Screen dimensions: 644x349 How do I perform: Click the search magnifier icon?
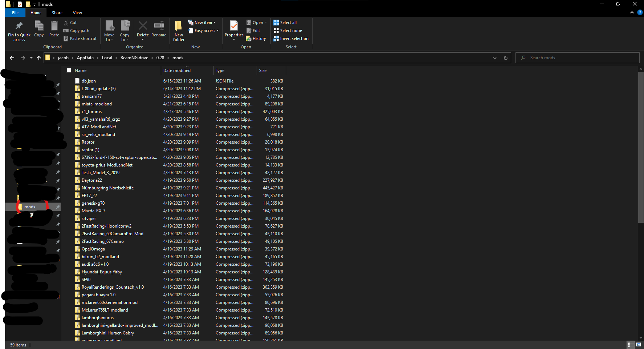523,58
